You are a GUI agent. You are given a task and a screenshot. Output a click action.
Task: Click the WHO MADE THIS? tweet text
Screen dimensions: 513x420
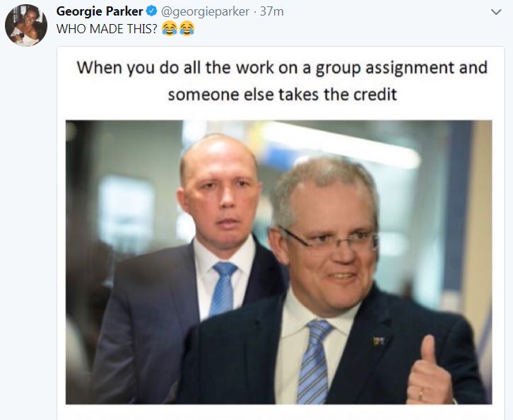(107, 29)
